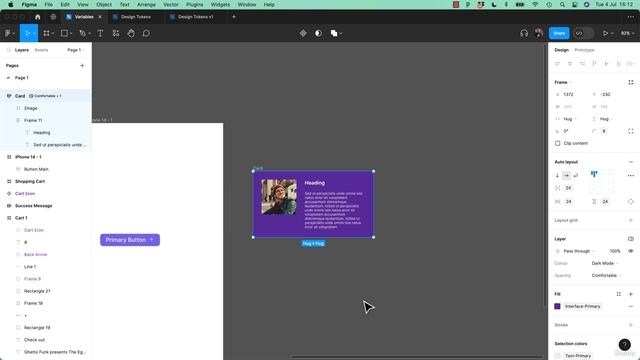Add a stroke
Viewport: 640px width, 360px height.
coord(631,325)
